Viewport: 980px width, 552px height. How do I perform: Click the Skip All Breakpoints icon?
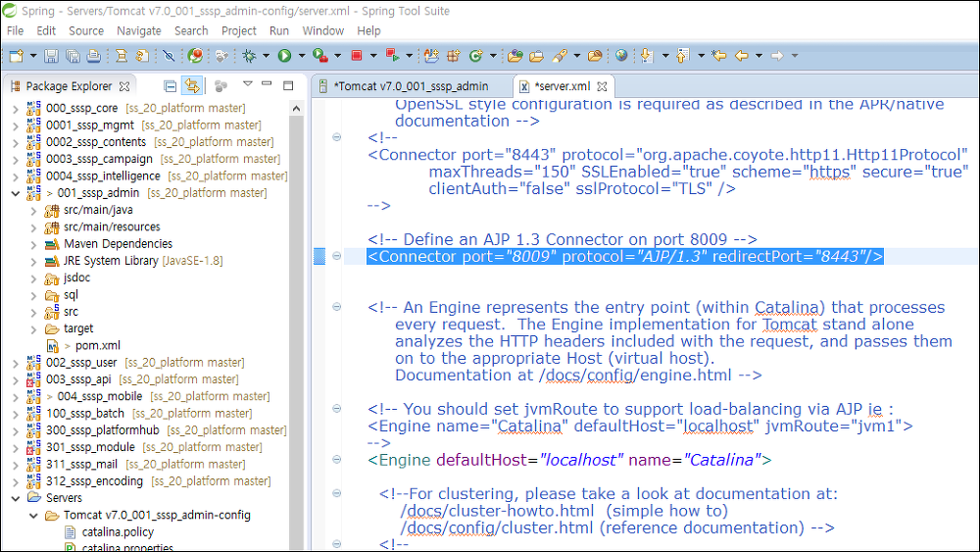(x=169, y=56)
